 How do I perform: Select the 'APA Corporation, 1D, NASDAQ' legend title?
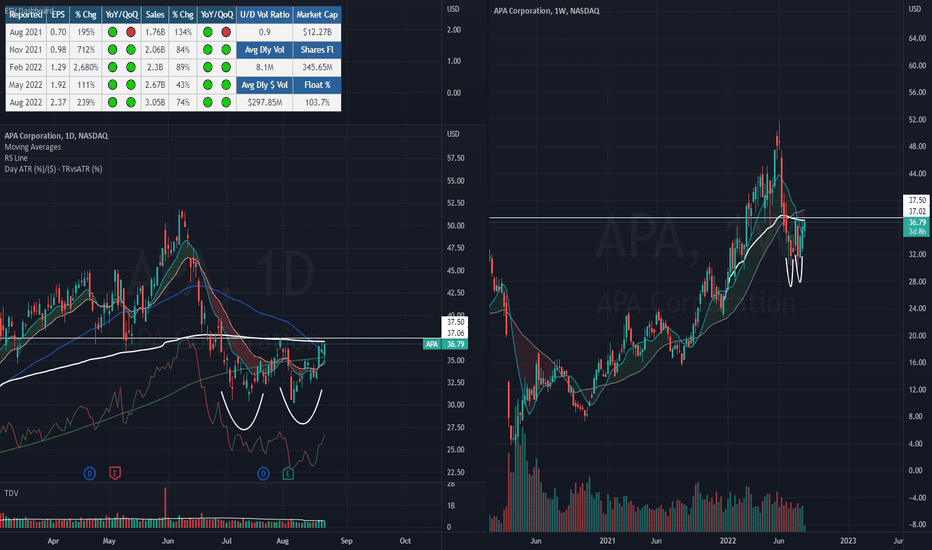(56, 136)
